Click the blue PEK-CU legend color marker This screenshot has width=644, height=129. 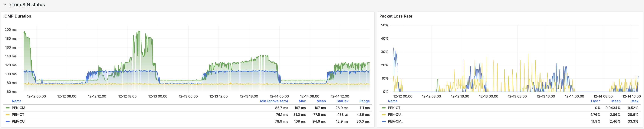8,121
